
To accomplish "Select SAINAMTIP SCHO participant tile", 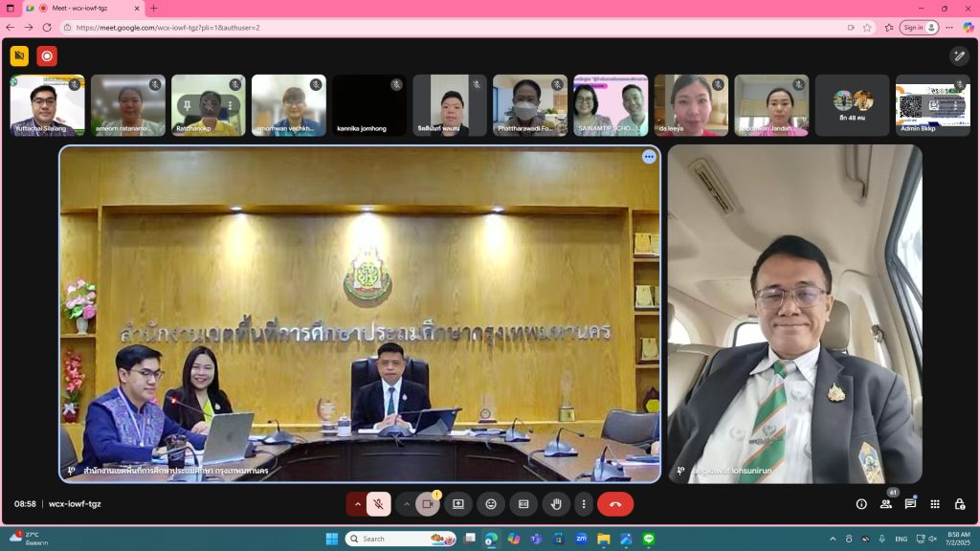I will click(611, 105).
